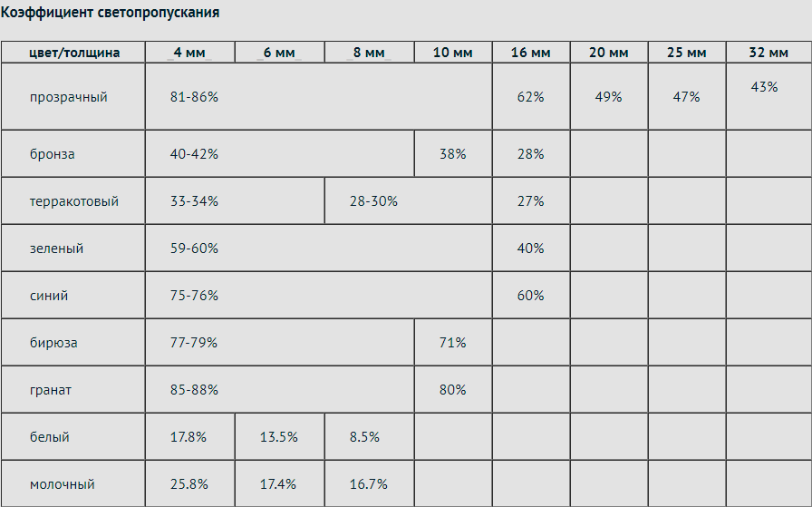The image size is (812, 507).
Task: Click the "бирюза" row label
Action: point(53,343)
